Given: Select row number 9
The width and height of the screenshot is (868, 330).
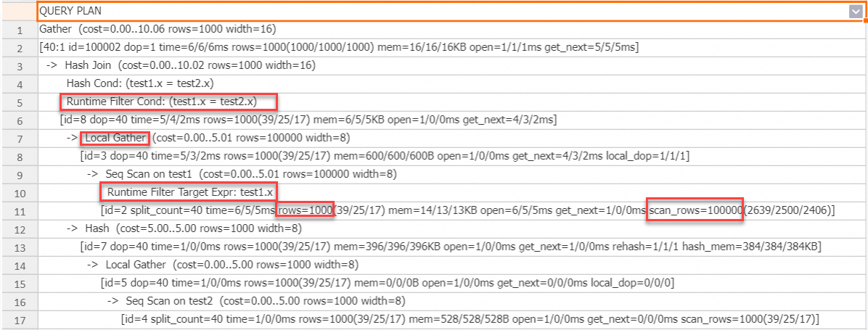Looking at the screenshot, I should (18, 174).
